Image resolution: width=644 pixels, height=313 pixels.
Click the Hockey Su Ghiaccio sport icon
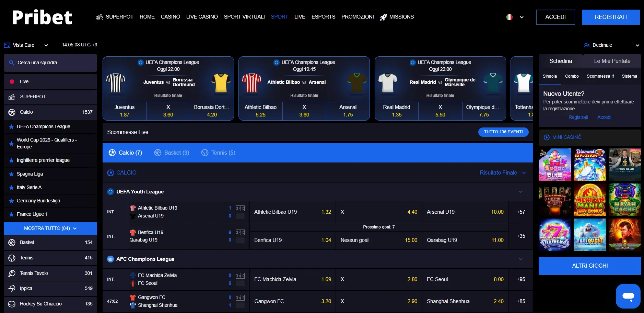click(x=12, y=304)
